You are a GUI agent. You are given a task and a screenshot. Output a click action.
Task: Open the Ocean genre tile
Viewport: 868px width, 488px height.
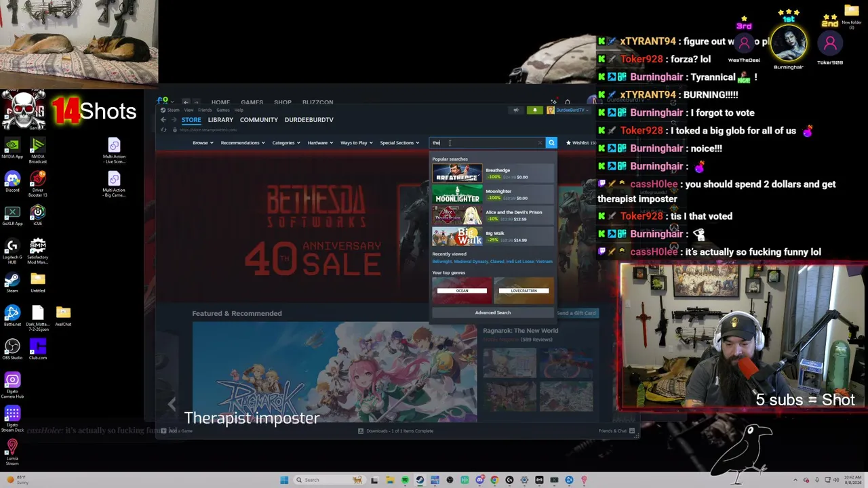pos(462,290)
